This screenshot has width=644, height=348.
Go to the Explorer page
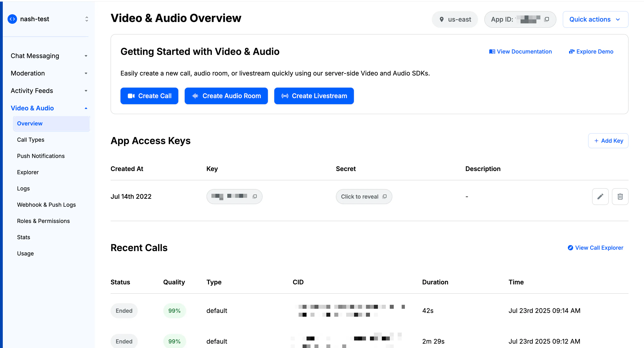tap(28, 172)
